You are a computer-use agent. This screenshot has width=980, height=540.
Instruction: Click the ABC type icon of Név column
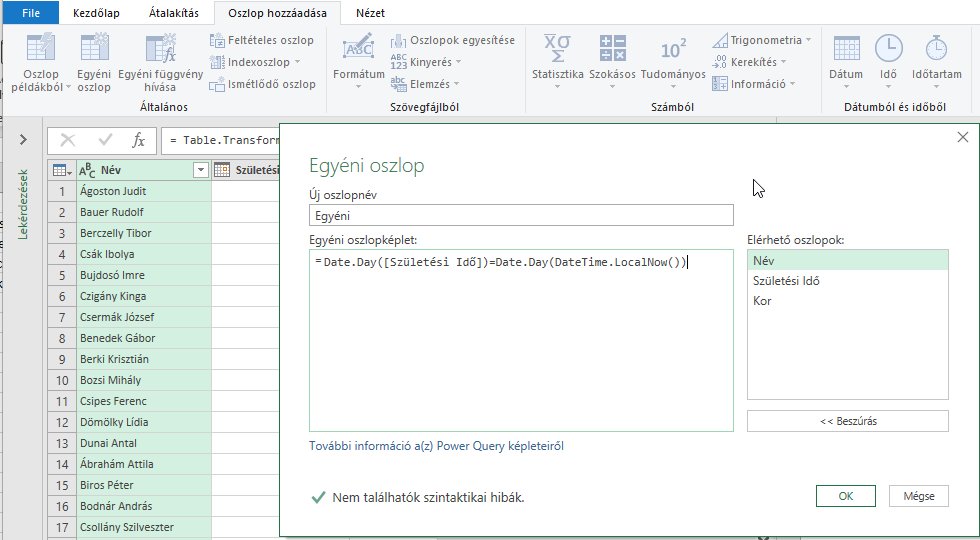pos(88,170)
